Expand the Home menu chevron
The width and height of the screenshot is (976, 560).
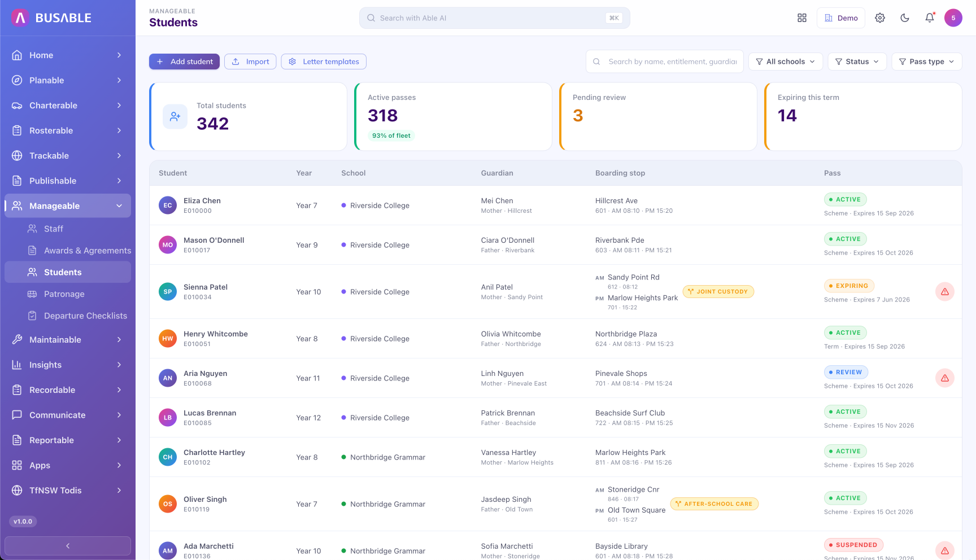119,55
